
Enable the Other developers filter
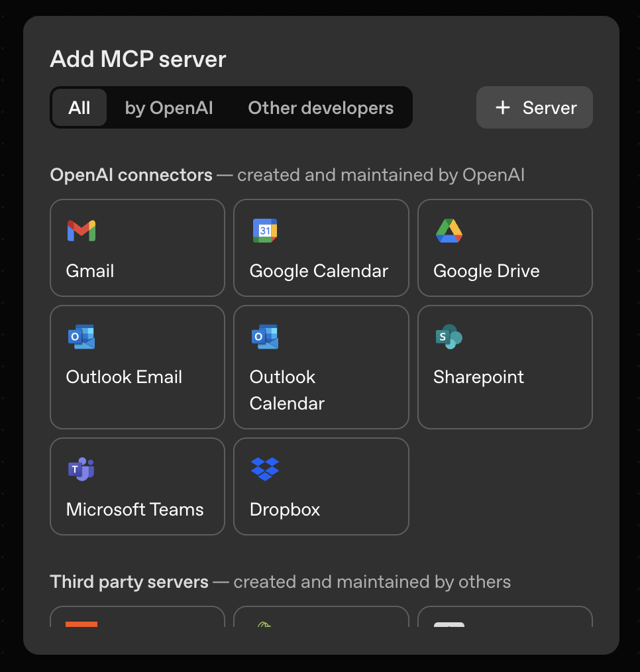tap(320, 107)
